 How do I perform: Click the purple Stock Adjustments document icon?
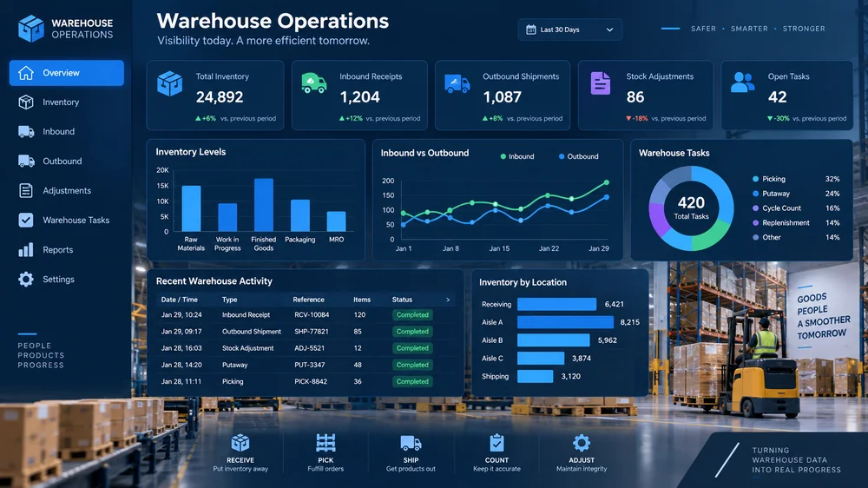pyautogui.click(x=600, y=83)
